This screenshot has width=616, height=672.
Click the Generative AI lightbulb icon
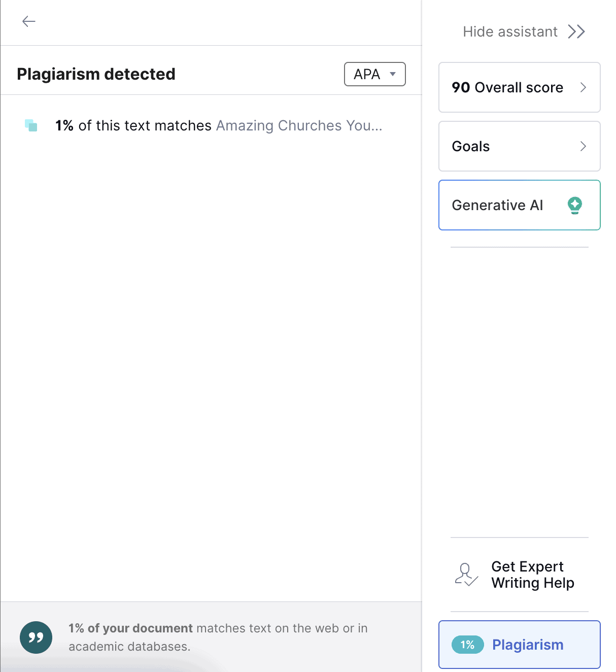[574, 205]
